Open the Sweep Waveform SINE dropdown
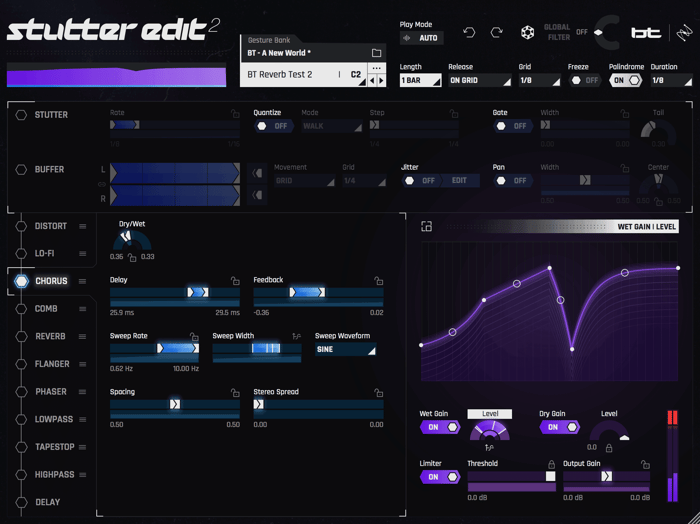 [346, 349]
